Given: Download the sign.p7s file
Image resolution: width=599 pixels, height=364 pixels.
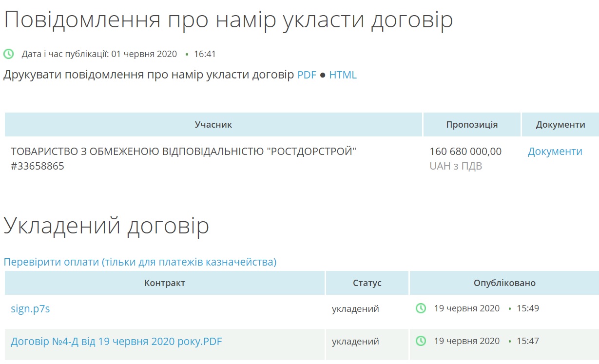Looking at the screenshot, I should [x=30, y=309].
